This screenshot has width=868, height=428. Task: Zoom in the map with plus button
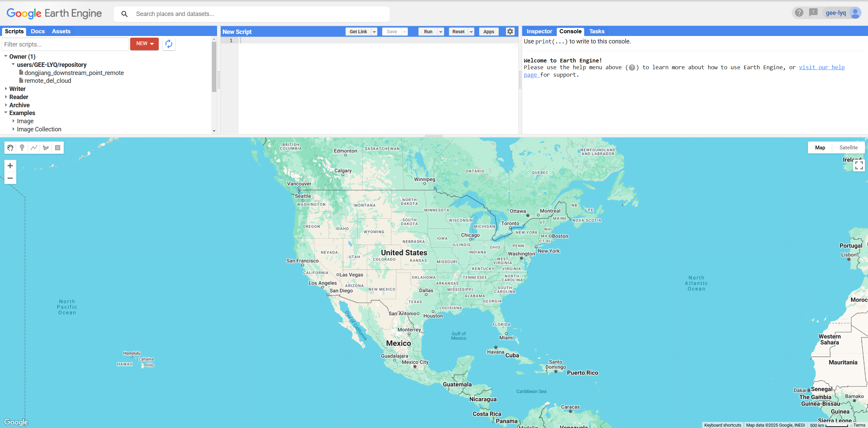point(10,166)
